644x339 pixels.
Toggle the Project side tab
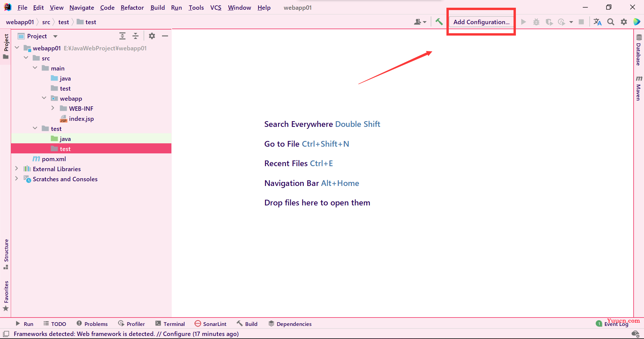click(6, 46)
